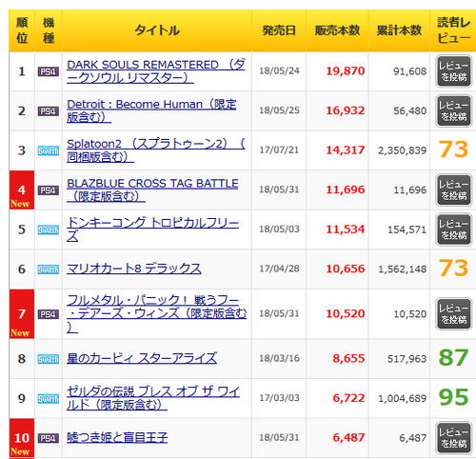476x459 pixels.
Task: Click rank 10 New badge cell
Action: (x=22, y=438)
